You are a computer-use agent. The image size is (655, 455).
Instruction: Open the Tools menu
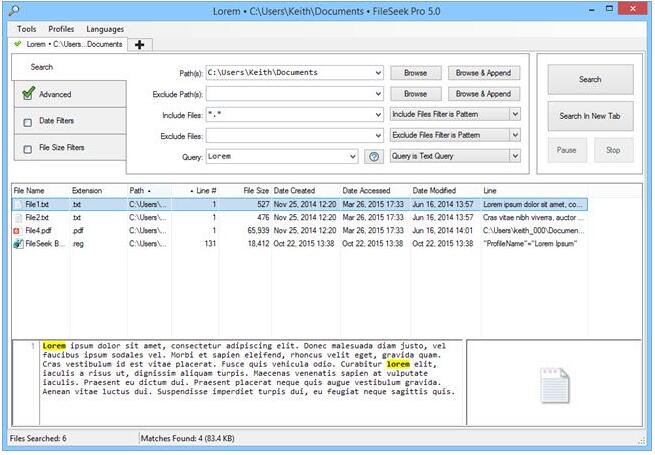pyautogui.click(x=26, y=29)
